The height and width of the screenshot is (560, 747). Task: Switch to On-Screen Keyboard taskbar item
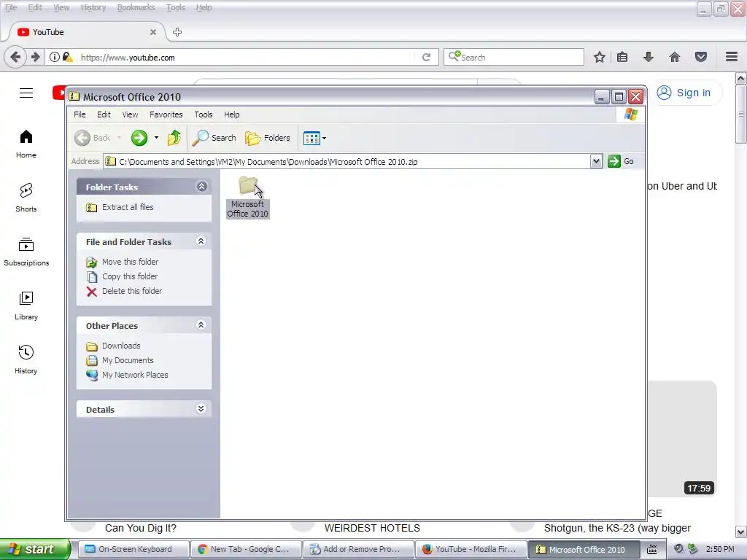coord(133,550)
